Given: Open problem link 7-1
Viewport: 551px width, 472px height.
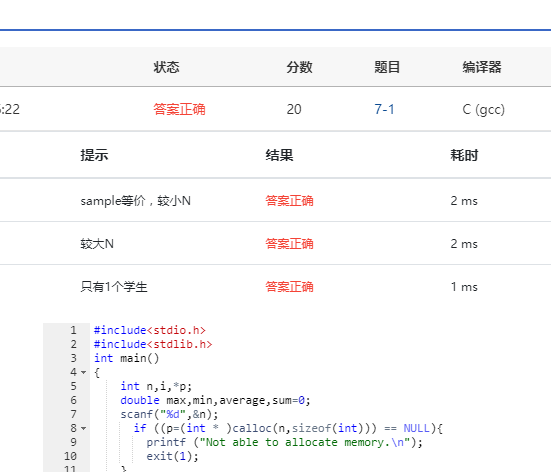Looking at the screenshot, I should pos(384,109).
